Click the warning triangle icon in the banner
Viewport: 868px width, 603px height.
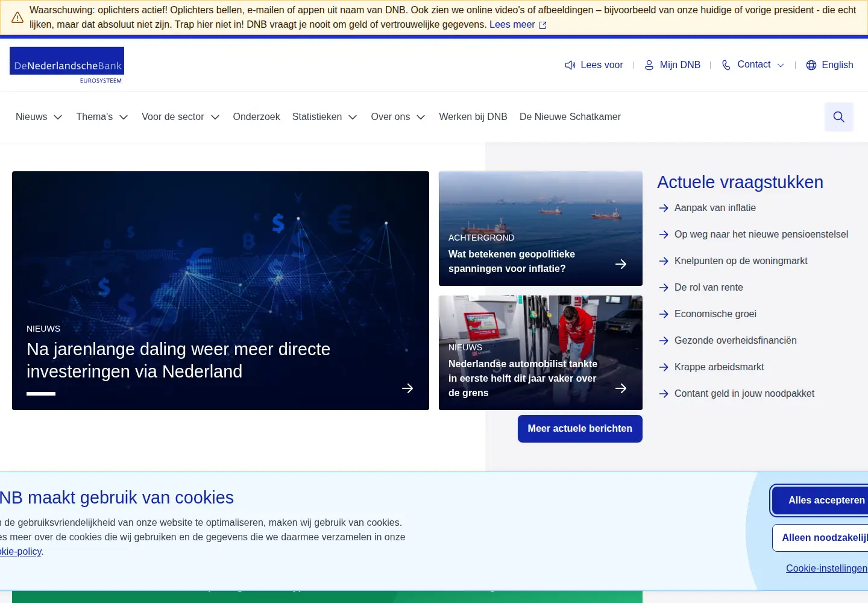17,17
